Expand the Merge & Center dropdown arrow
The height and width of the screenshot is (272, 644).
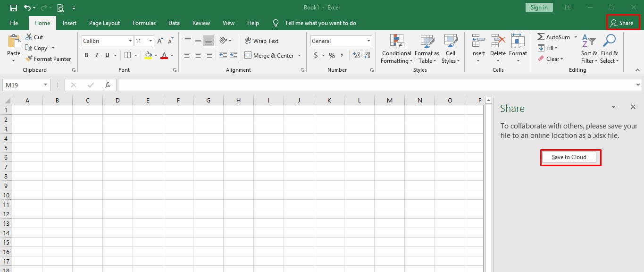pos(300,55)
